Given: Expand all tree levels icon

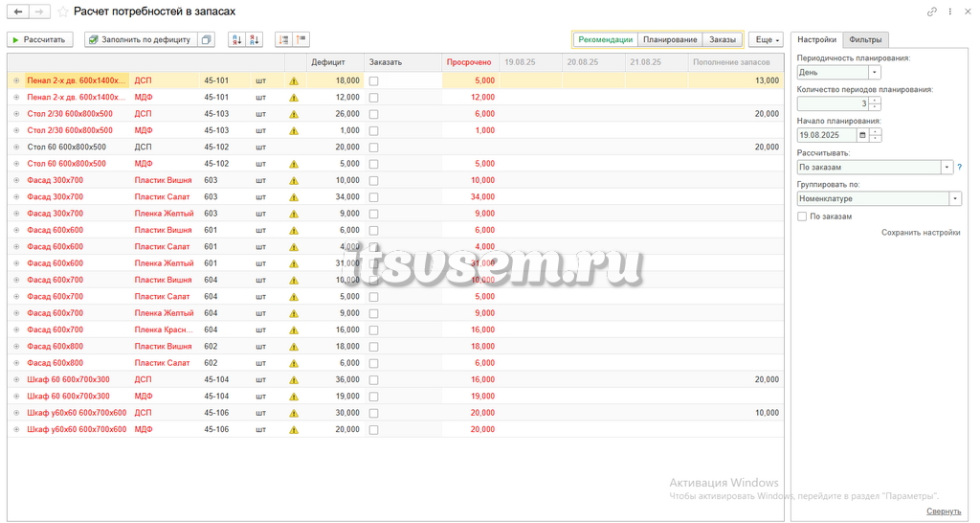Looking at the screenshot, I should click(283, 39).
